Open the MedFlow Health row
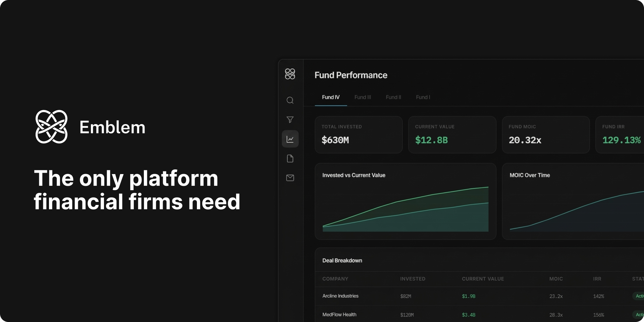Image resolution: width=644 pixels, height=322 pixels. [479, 315]
